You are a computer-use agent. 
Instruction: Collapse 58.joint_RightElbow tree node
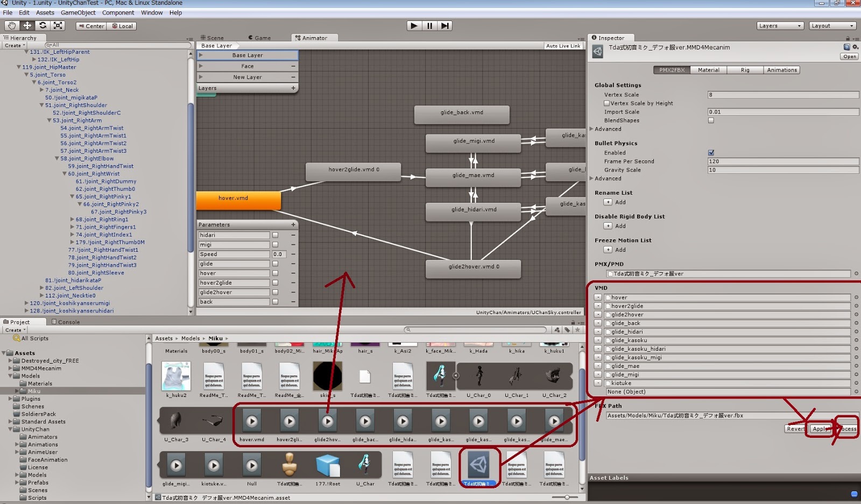click(57, 159)
